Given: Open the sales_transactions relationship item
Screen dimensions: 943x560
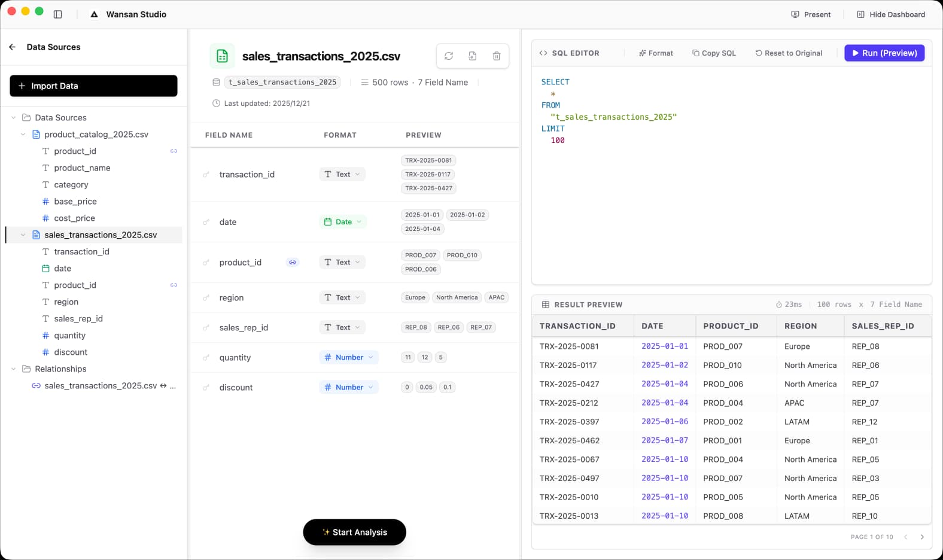Looking at the screenshot, I should 105,386.
